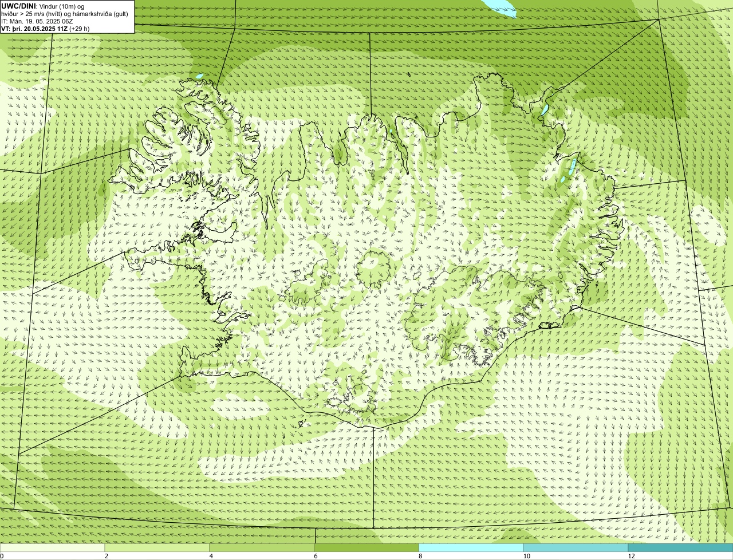Click the valid time 'VT: þri. 20.05.2025 11Z (+29 h)'
Screen dimensions: 733x560
click(45, 28)
